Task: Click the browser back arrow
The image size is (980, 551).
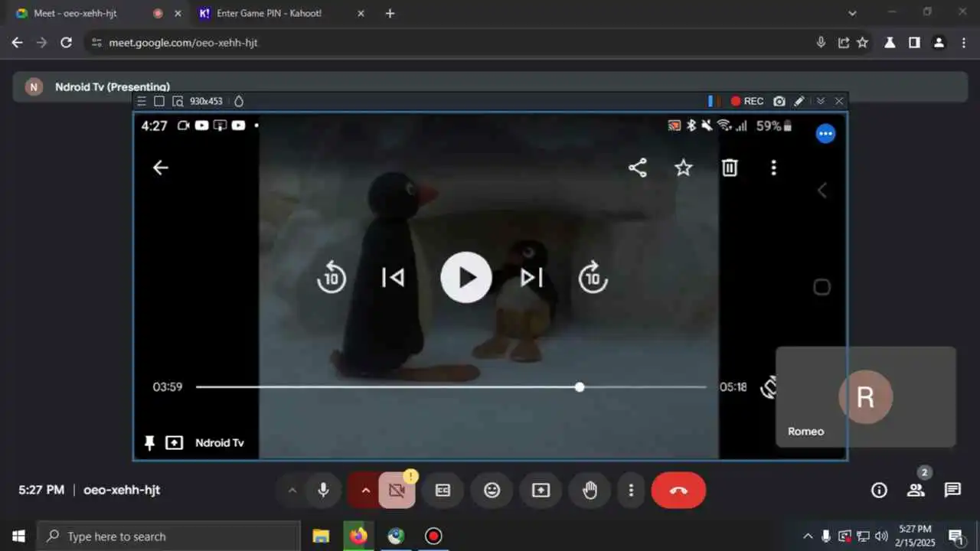Action: [18, 43]
